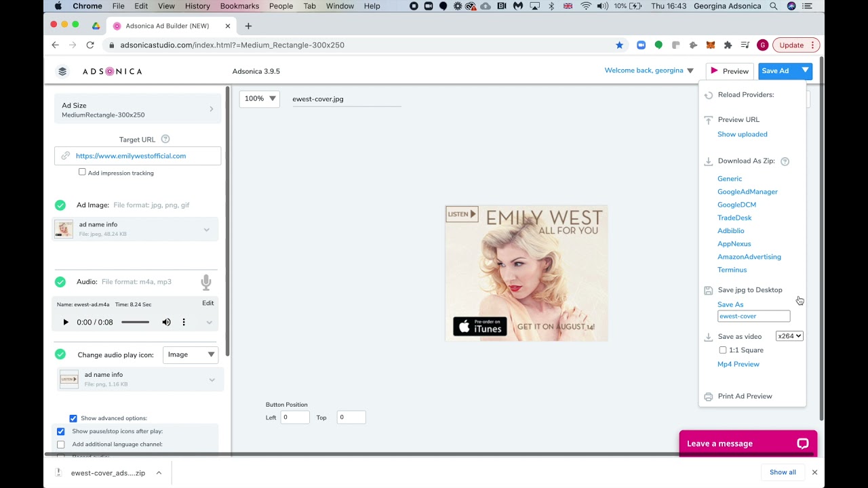Uncheck Show advanced options
Viewport: 868px width, 488px height.
pyautogui.click(x=73, y=418)
